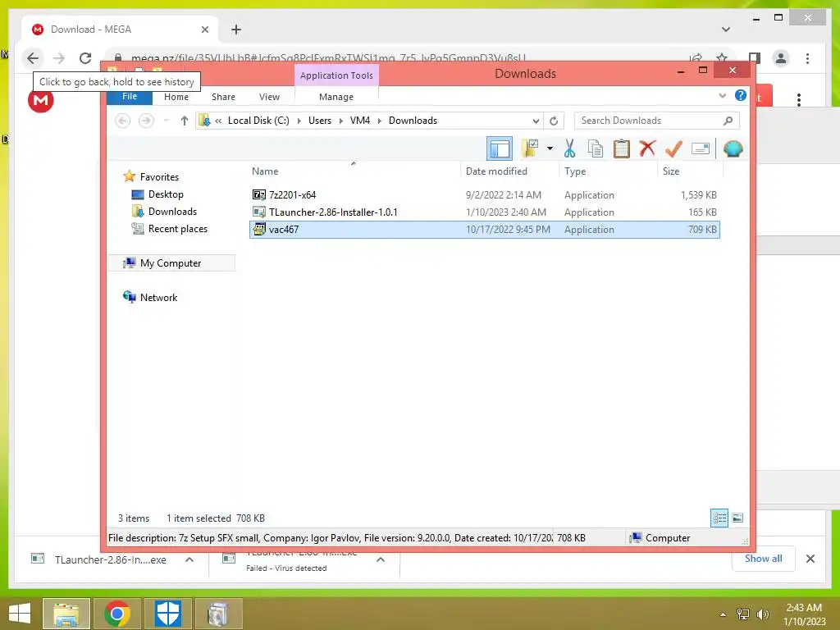The width and height of the screenshot is (840, 630).
Task: Click the Cut scissors icon
Action: point(569,148)
